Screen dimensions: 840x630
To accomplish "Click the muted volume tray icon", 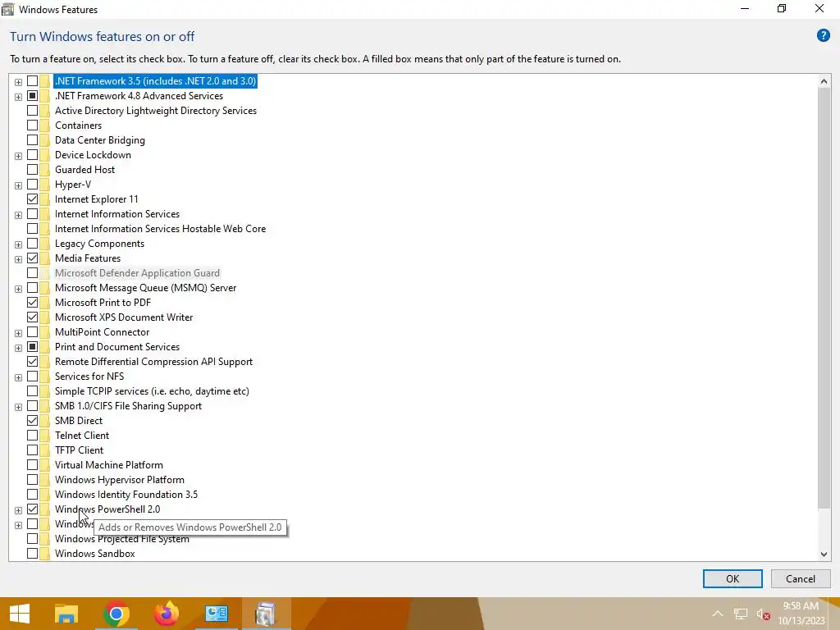I will (764, 614).
